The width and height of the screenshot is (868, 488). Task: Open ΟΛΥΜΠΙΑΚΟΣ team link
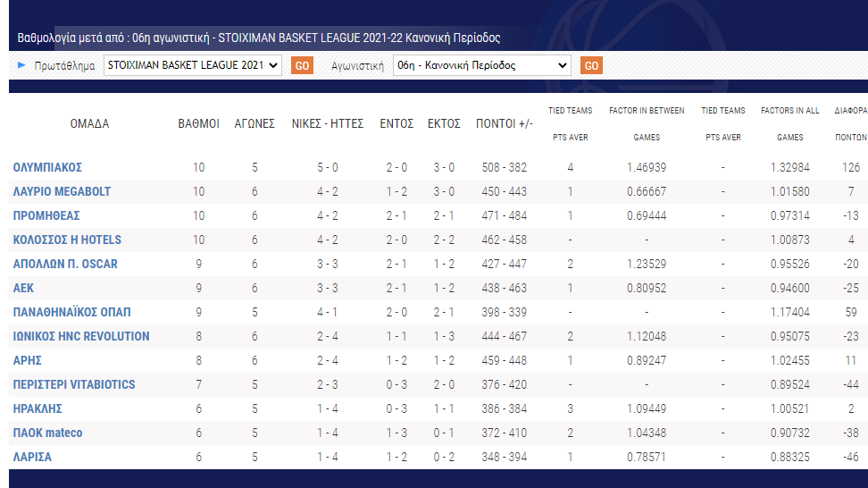[x=47, y=167]
